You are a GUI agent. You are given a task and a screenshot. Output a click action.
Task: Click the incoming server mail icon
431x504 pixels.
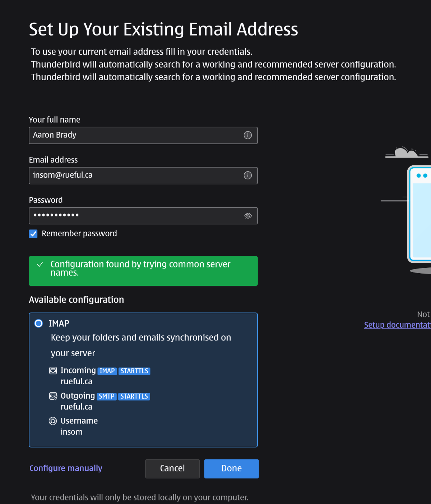[x=53, y=370]
